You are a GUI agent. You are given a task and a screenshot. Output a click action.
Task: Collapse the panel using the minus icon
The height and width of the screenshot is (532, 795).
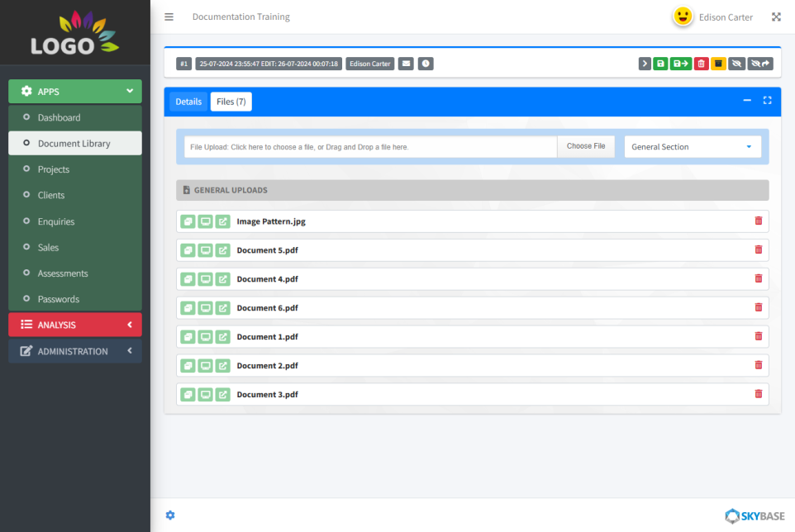point(747,100)
